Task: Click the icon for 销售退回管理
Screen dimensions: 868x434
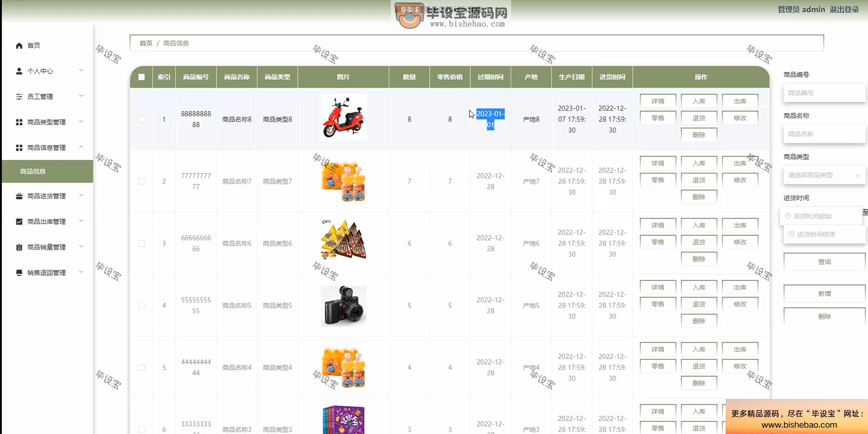Action: (19, 273)
